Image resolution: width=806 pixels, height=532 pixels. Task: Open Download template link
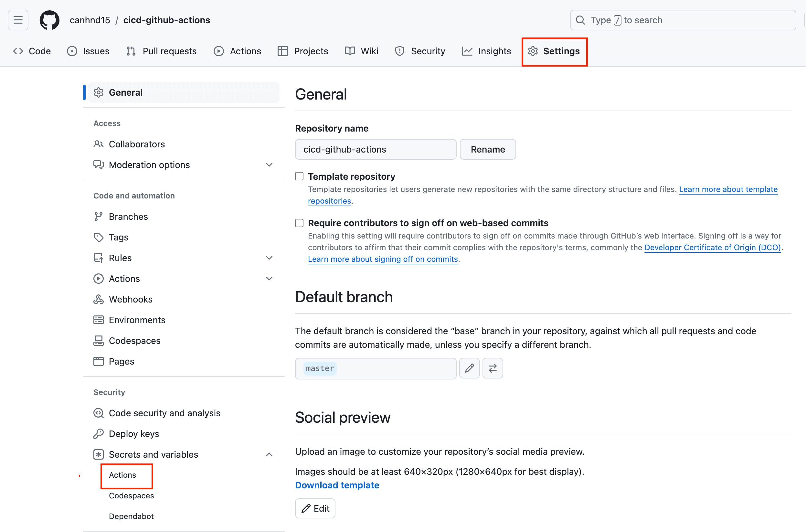[337, 485]
